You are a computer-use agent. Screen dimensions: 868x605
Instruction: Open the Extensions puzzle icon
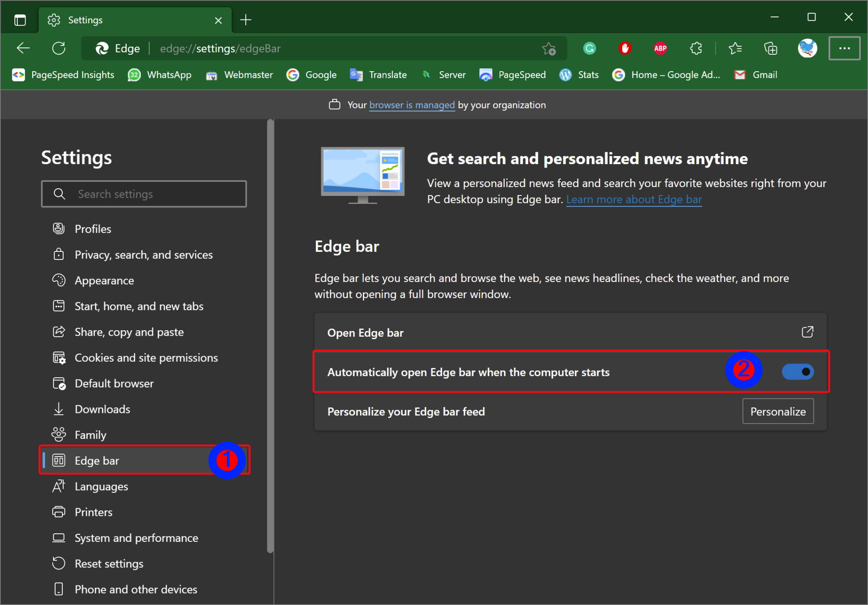pos(696,48)
